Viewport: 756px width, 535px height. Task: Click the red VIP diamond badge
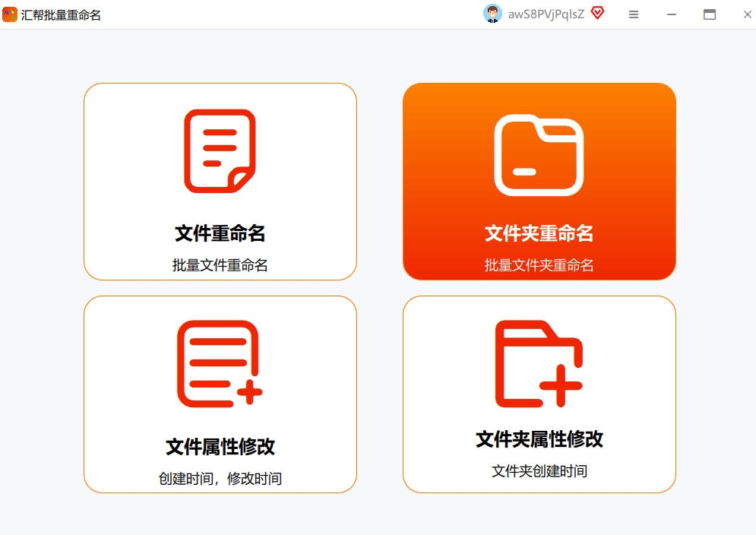tap(597, 13)
